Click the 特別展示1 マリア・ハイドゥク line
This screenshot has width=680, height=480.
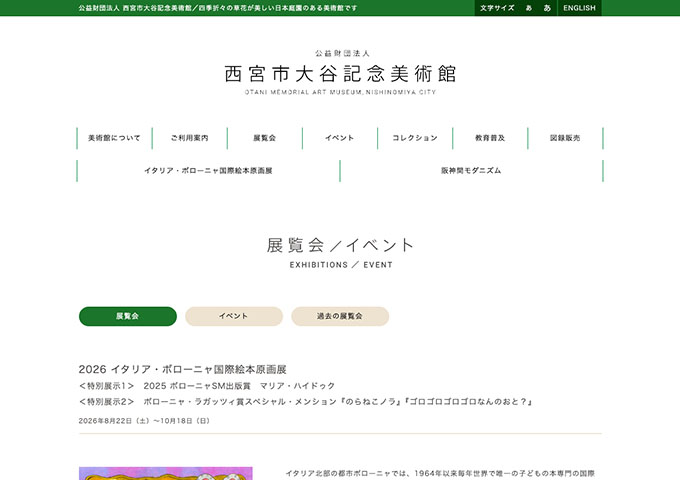click(207, 386)
